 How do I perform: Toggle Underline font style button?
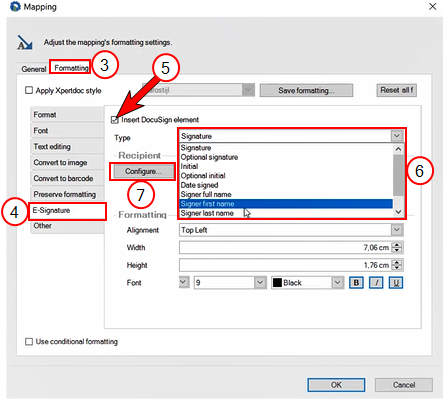coord(396,283)
